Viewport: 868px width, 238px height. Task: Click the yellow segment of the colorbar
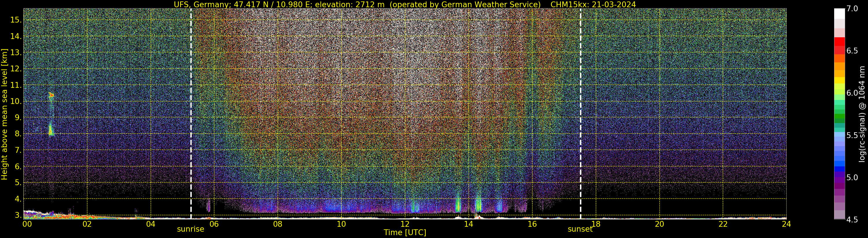point(839,81)
